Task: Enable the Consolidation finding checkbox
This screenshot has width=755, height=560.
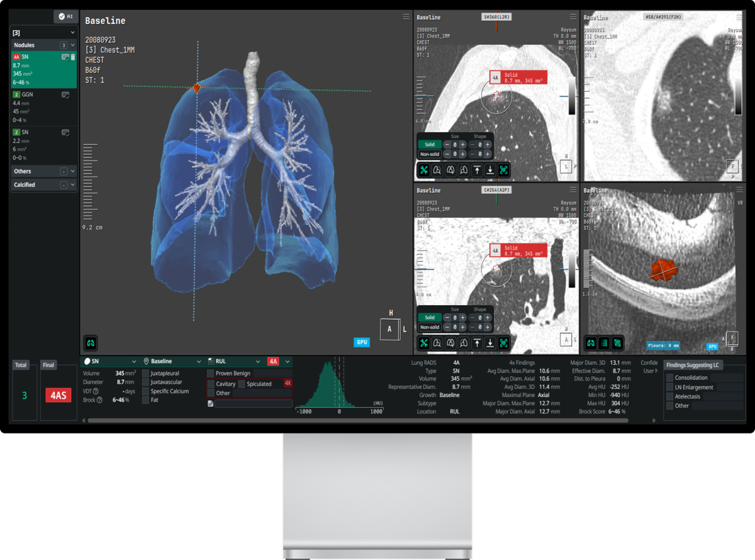Action: [668, 378]
